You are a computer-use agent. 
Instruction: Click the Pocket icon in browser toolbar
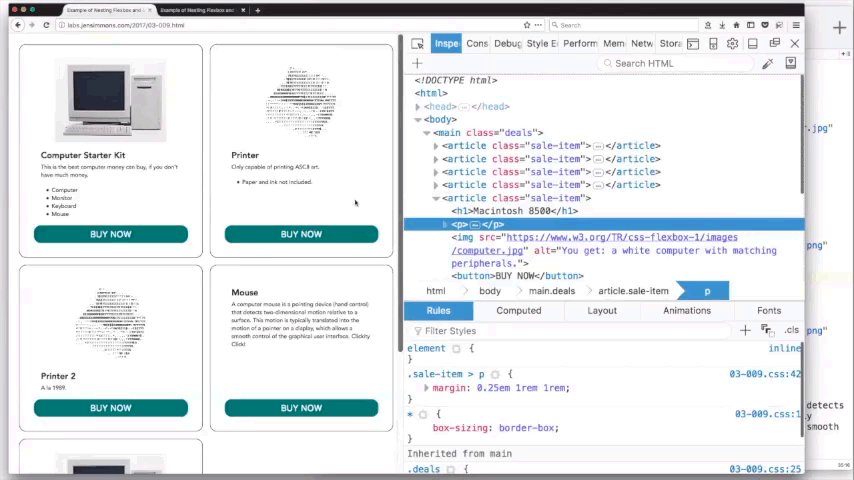pos(765,25)
